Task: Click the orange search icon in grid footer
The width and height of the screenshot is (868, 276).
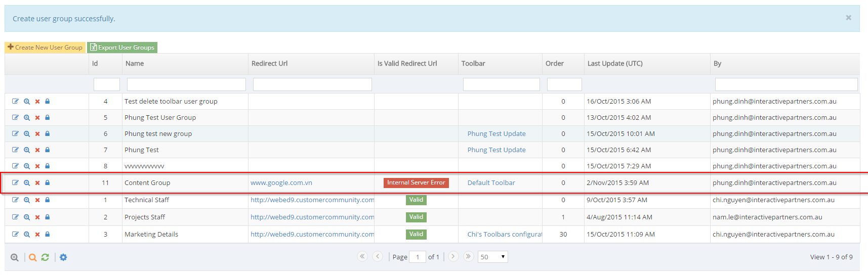Action: point(33,257)
